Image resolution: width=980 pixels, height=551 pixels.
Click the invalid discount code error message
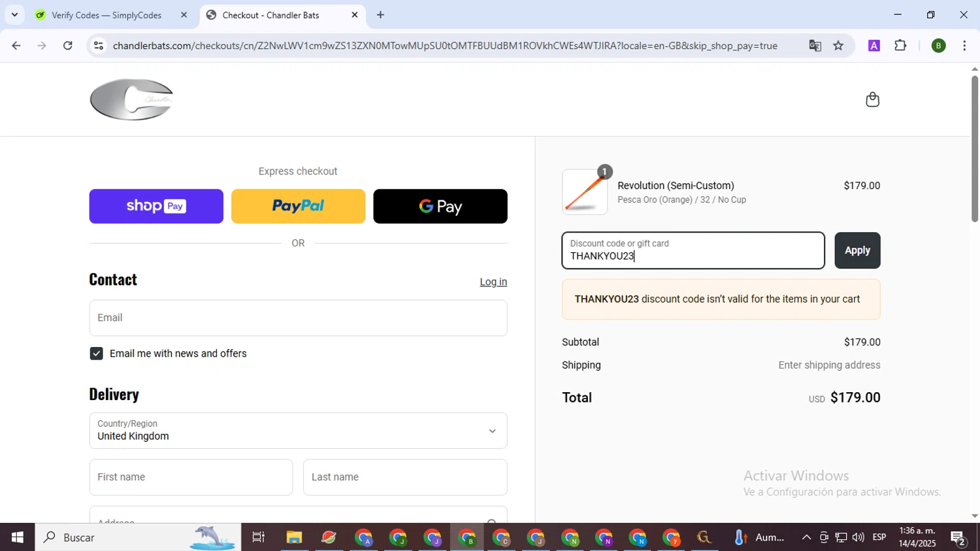721,299
